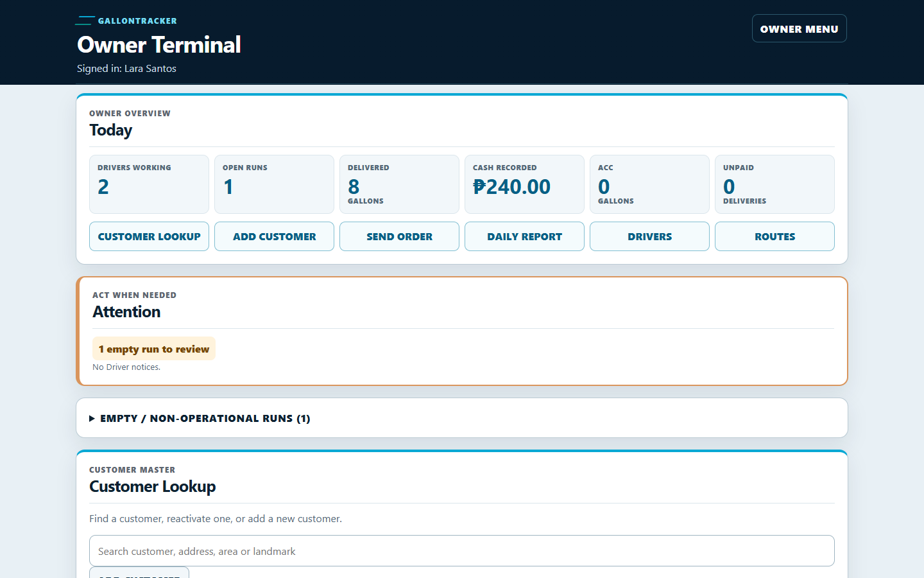Focus the customer search input field
The height and width of the screenshot is (578, 924).
tap(462, 551)
